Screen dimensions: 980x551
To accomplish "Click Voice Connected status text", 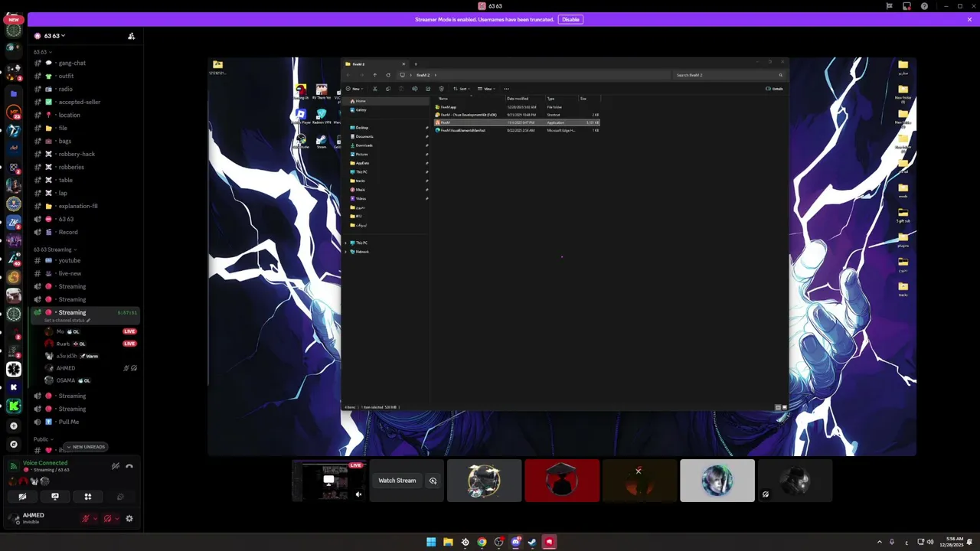I will (45, 463).
